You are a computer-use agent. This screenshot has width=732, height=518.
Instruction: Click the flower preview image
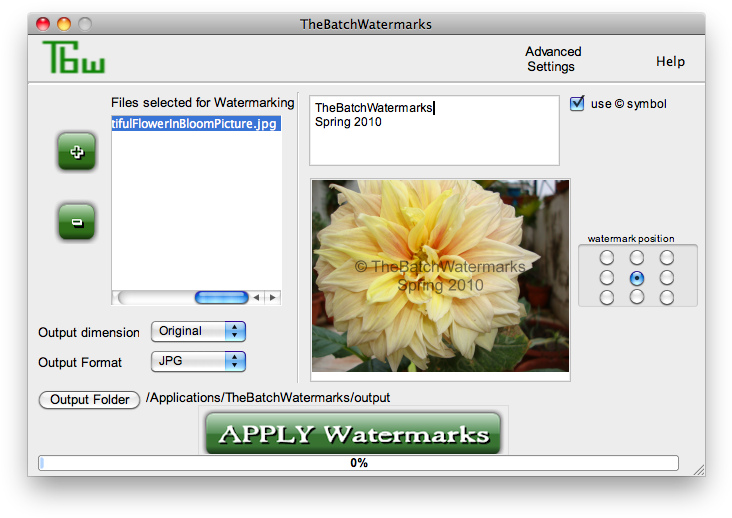click(440, 276)
